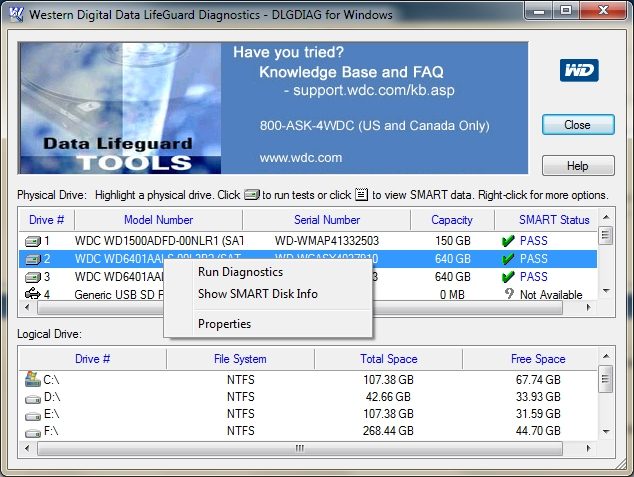
Task: Sort physical drives by Model Number column
Action: tap(158, 220)
